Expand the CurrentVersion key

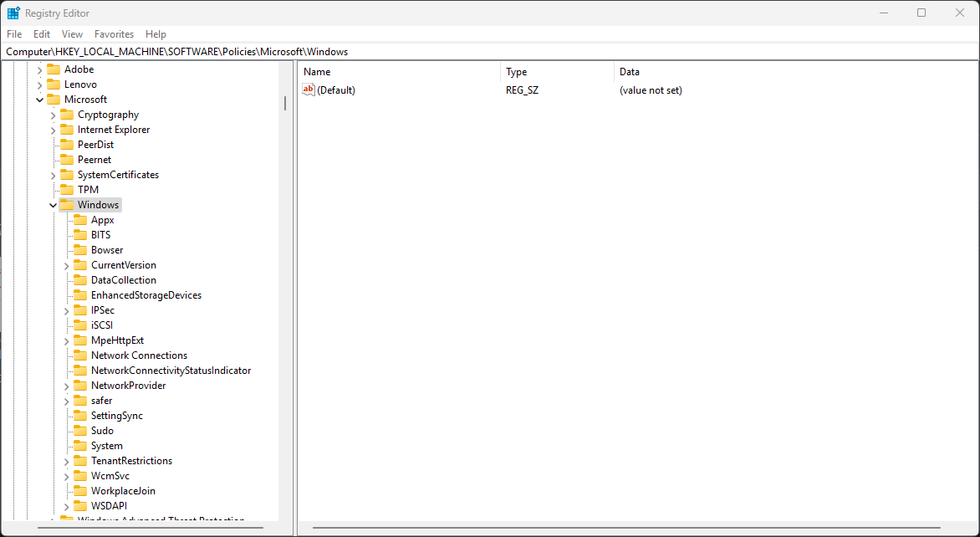[66, 265]
